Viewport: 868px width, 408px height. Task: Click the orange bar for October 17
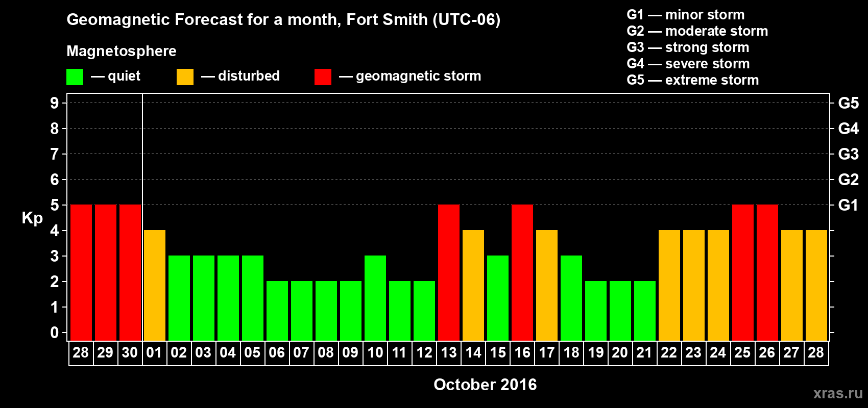547,286
